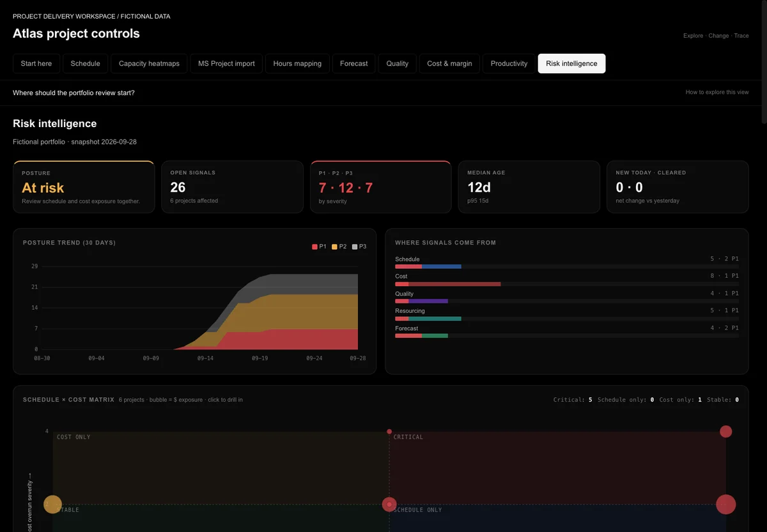
Task: Click the orange P2 area in posture trend chart
Action: (307, 313)
